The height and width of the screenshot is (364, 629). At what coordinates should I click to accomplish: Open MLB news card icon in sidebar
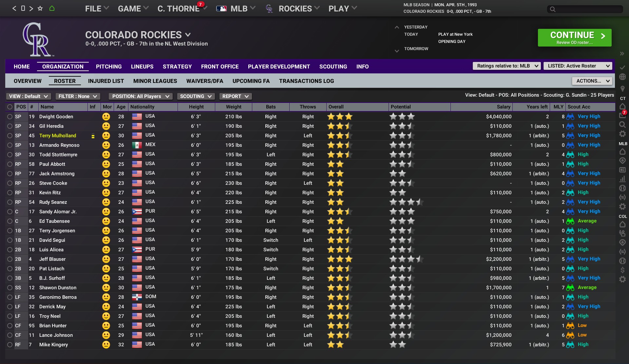pos(622,170)
